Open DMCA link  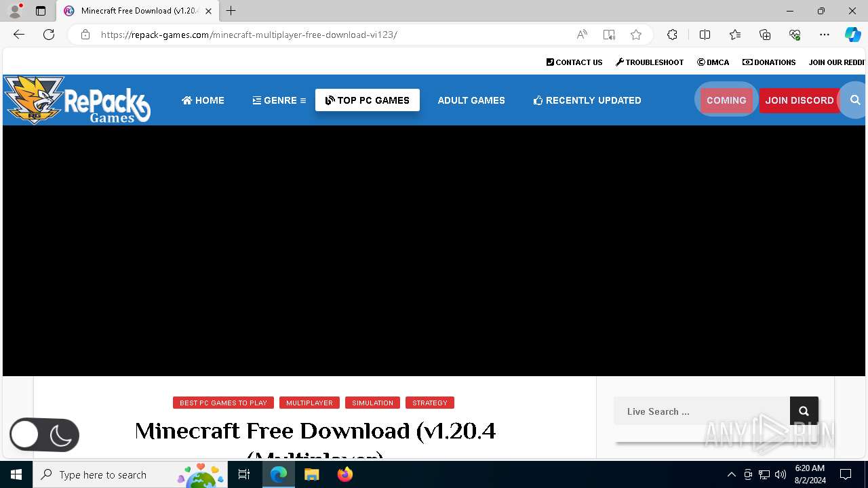click(x=713, y=62)
